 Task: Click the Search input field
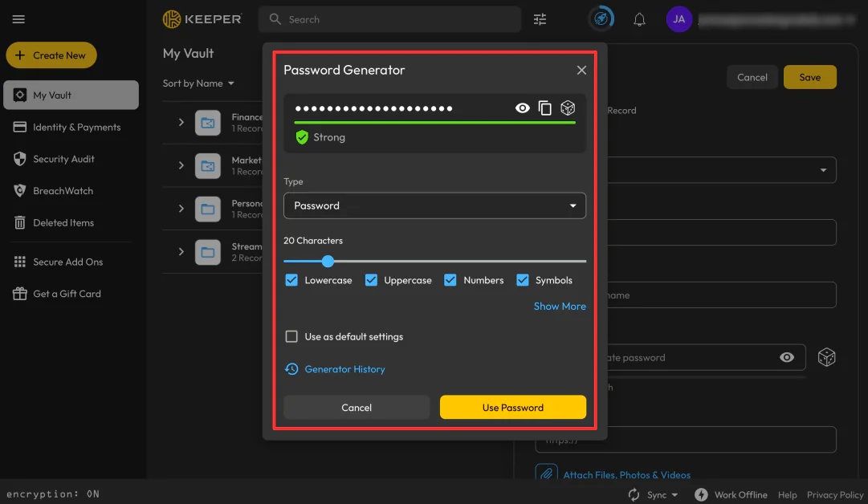click(389, 19)
